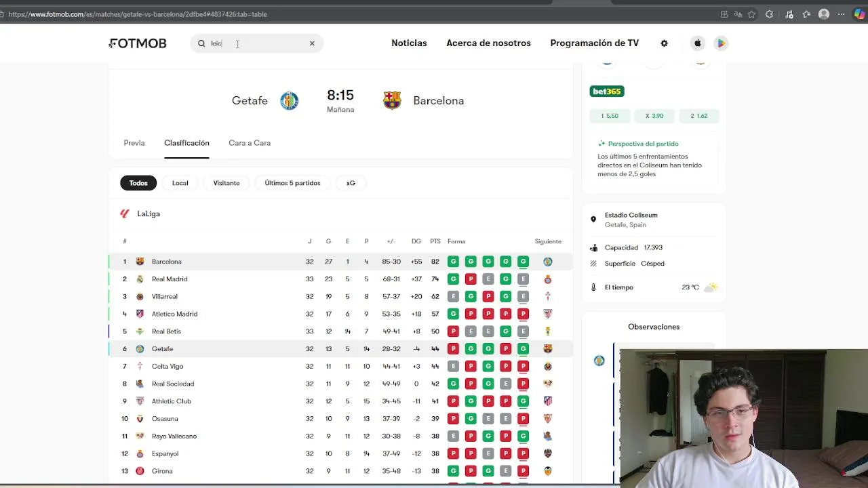The width and height of the screenshot is (868, 488).
Task: Open browser settings and more menu
Action: (x=842, y=14)
